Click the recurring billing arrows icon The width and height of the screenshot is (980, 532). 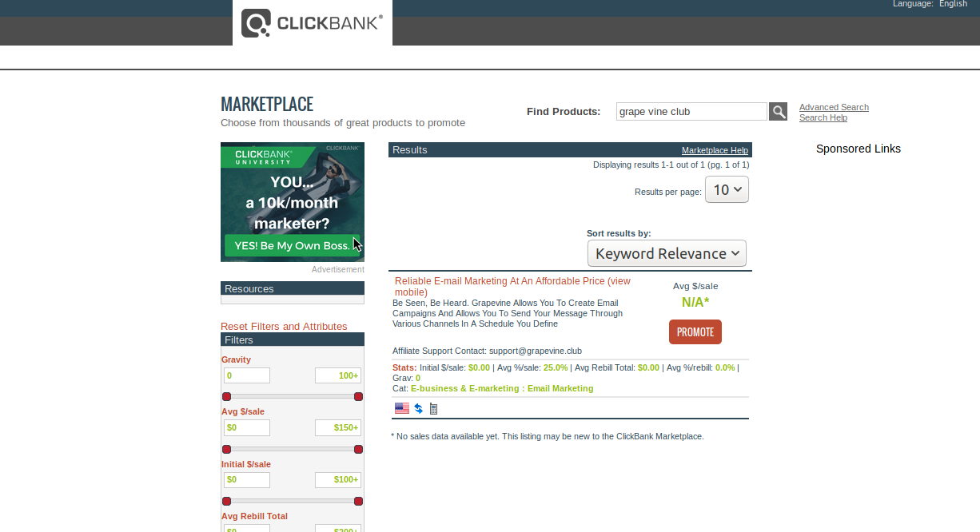coord(419,408)
